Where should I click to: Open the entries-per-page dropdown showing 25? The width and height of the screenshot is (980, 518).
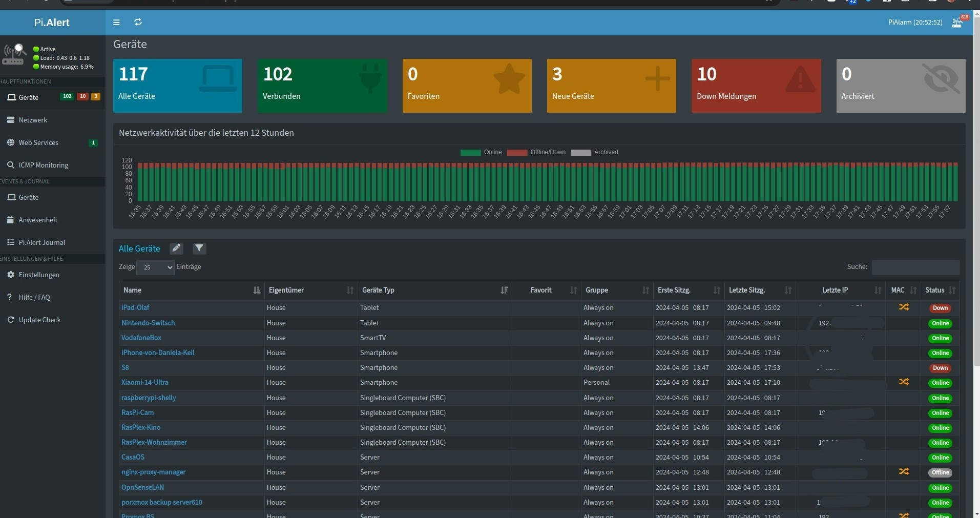[x=155, y=267]
